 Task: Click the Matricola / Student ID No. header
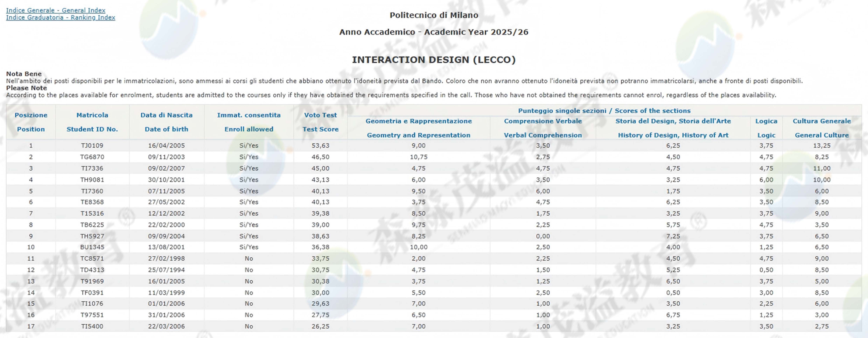tap(92, 122)
